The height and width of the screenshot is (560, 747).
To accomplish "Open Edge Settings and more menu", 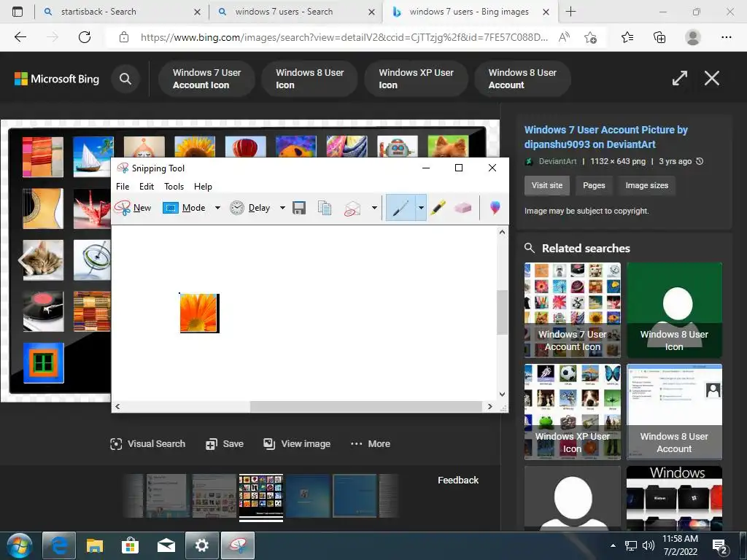I will [x=726, y=37].
